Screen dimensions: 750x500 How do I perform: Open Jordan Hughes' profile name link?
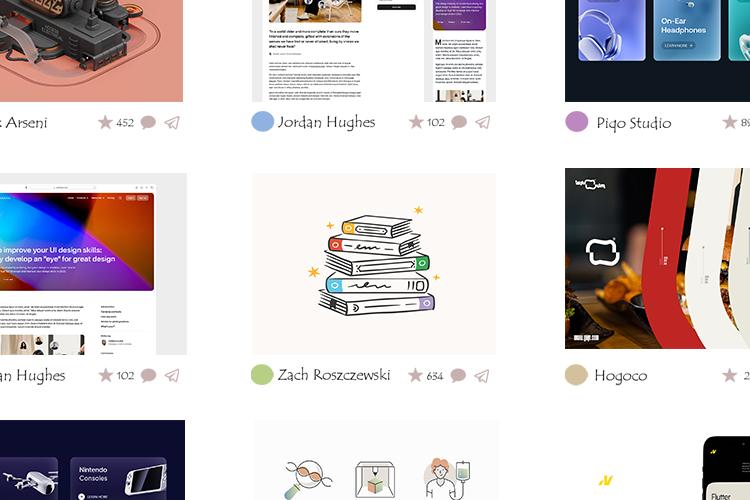click(x=326, y=122)
